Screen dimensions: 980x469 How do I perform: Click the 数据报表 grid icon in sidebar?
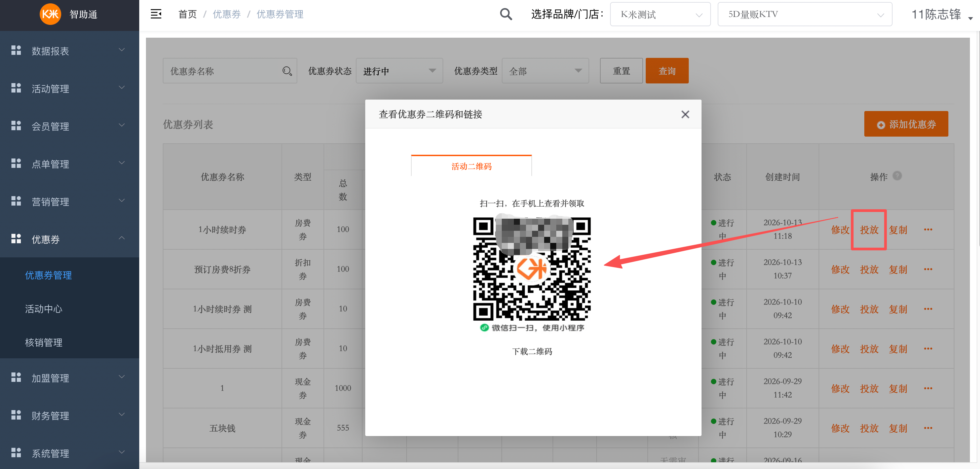click(x=16, y=50)
